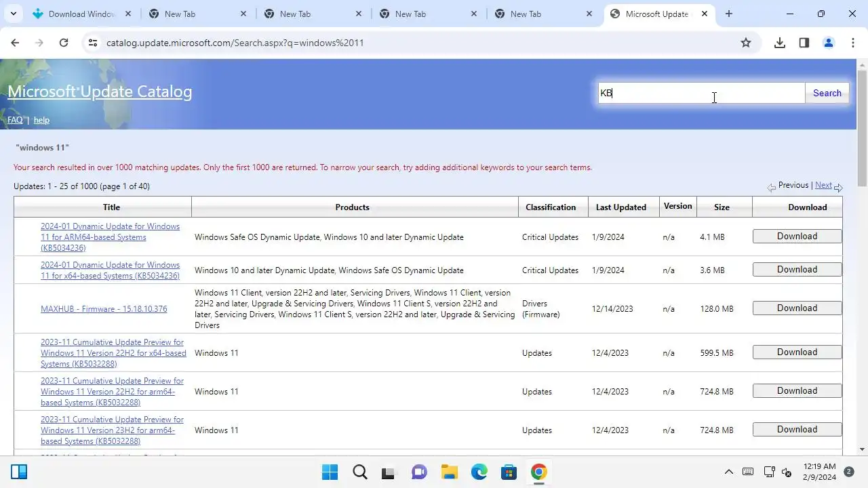Viewport: 868px width, 488px height.
Task: Sort by Classification column header
Action: coord(551,207)
